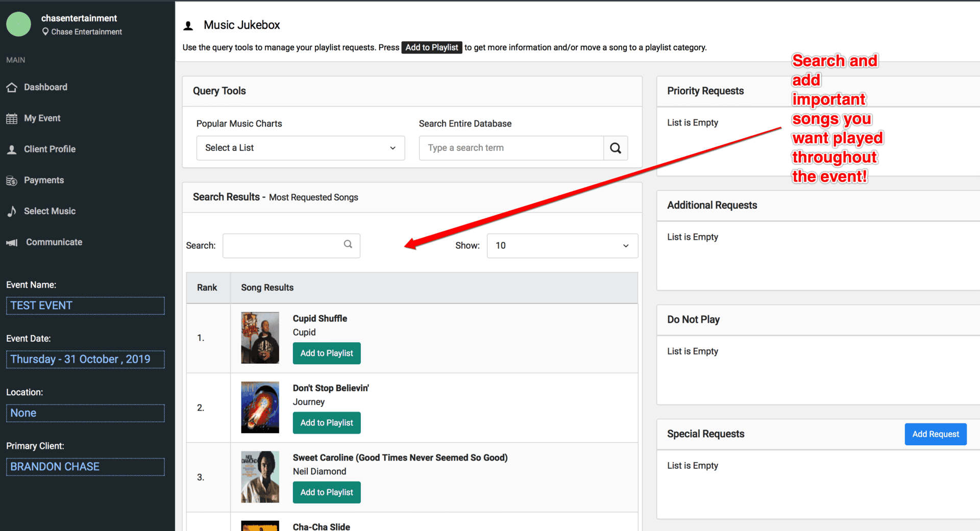Screen dimensions: 980x531
Task: Go to the My Event menu item
Action: pos(42,118)
